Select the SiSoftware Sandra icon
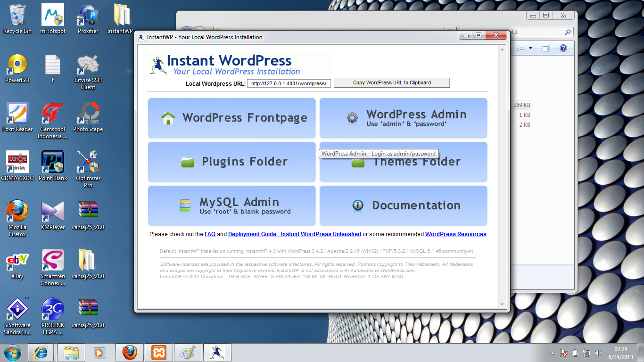The height and width of the screenshot is (362, 644). click(x=17, y=317)
